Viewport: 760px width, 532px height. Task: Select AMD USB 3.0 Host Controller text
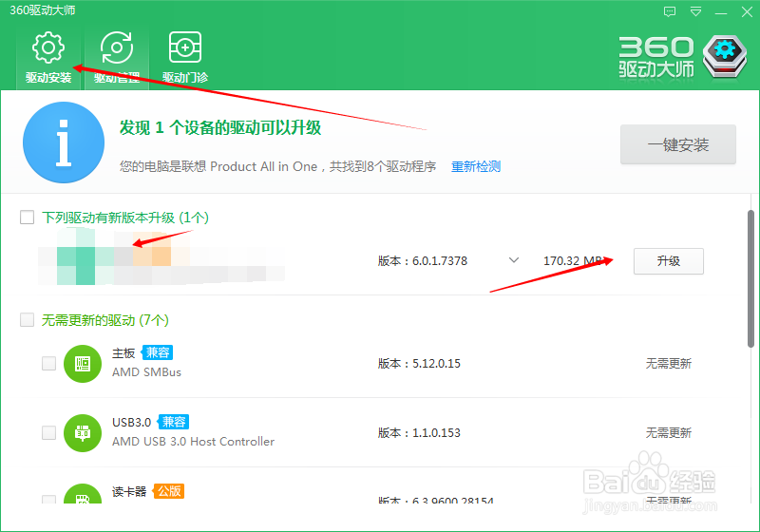[194, 442]
